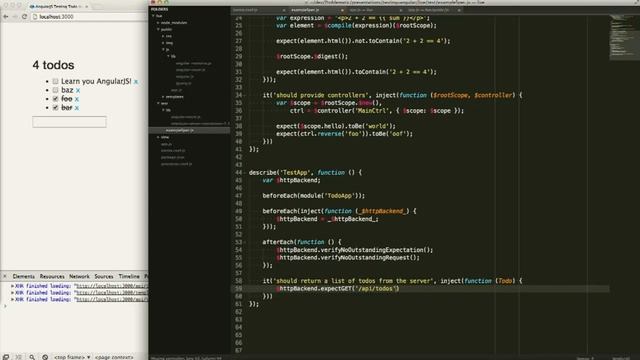Image resolution: width=640 pixels, height=360 pixels.
Task: Click line number 58 in the gutter
Action: pyautogui.click(x=238, y=281)
